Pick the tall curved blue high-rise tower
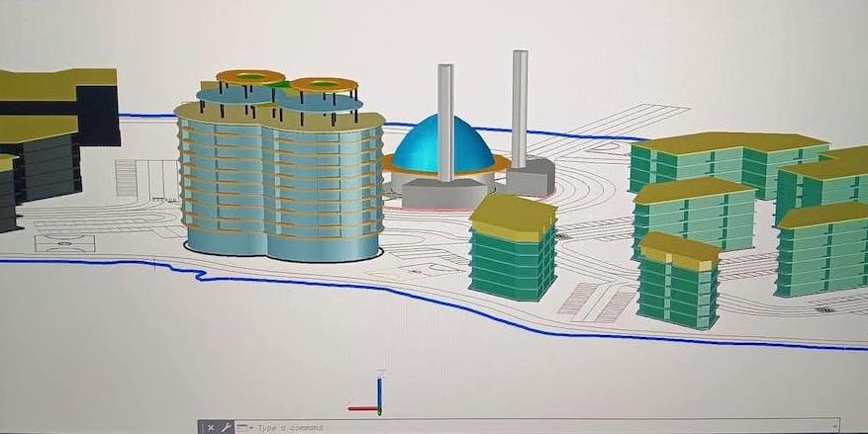 [277, 188]
